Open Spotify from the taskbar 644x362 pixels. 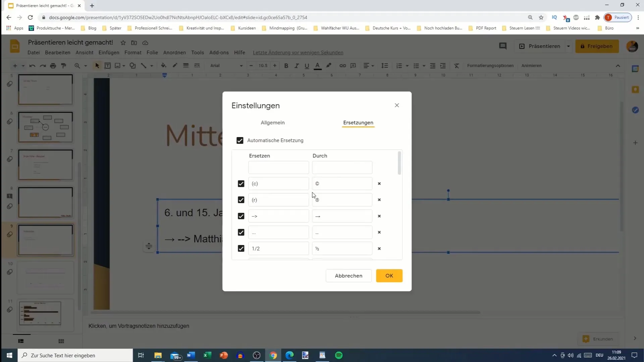[339, 355]
